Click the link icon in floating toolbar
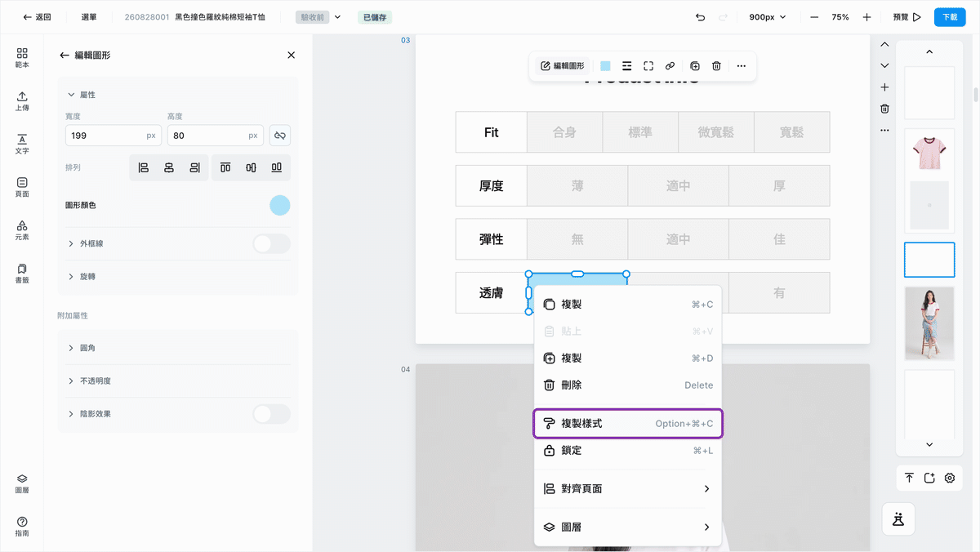This screenshot has width=980, height=552. 670,66
